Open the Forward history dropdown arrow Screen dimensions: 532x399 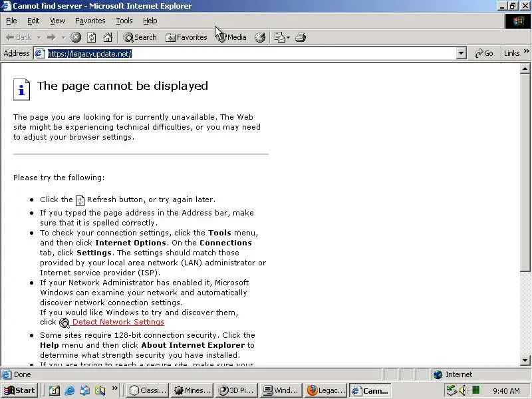tap(63, 37)
